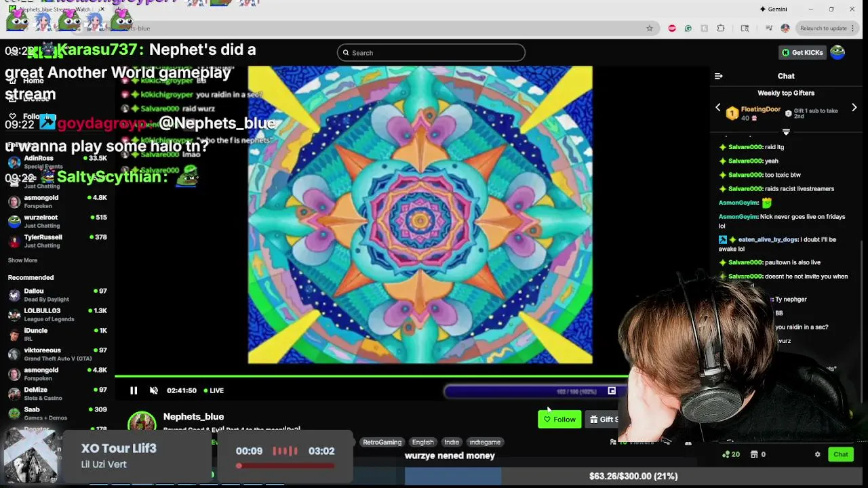Screen dimensions: 868x488
Task: Open Nephets_blue channel name
Action: pyautogui.click(x=193, y=417)
